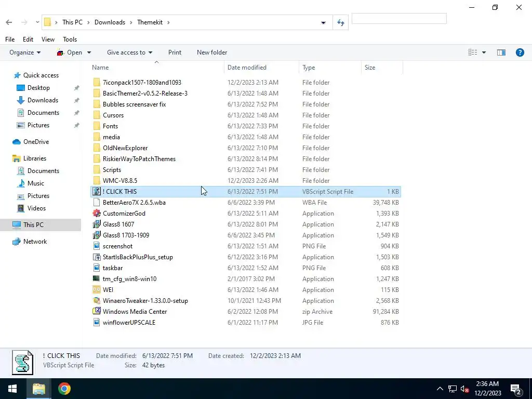Click the 7iconpack1507-1809and1093 folder icon
The height and width of the screenshot is (399, 532).
97,83
